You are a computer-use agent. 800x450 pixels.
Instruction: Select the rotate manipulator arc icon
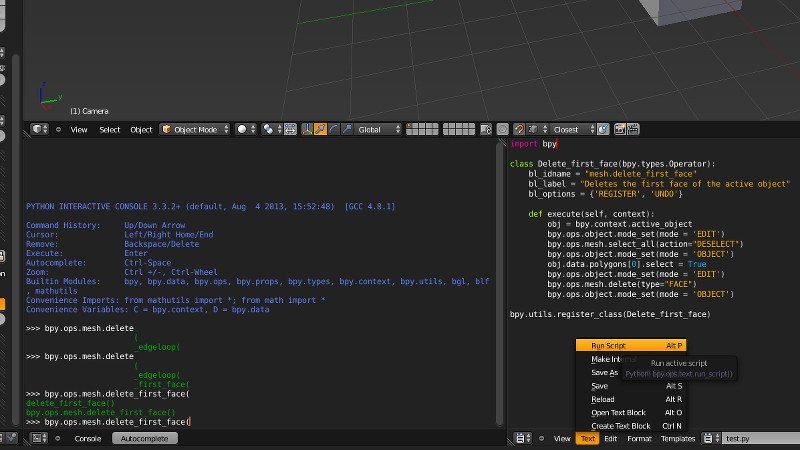click(x=334, y=130)
